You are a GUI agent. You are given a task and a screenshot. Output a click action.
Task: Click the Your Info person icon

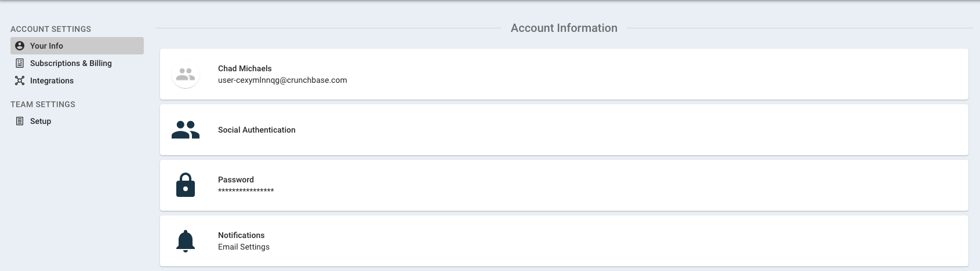click(20, 46)
